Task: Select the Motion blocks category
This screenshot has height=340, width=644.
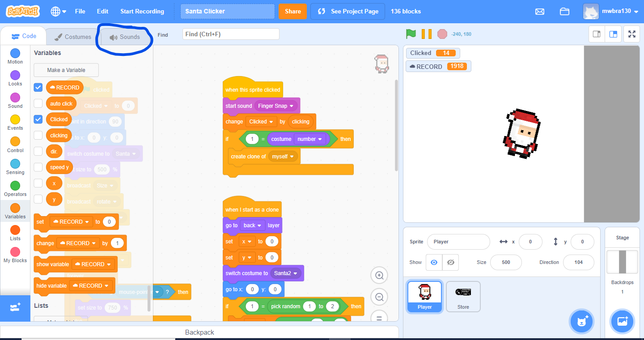Action: point(15,56)
